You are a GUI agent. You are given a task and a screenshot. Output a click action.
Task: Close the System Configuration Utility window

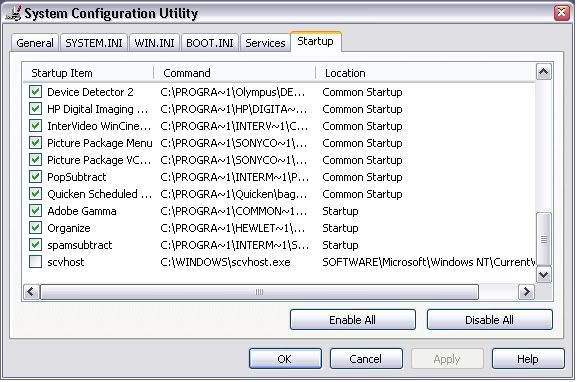pos(561,13)
